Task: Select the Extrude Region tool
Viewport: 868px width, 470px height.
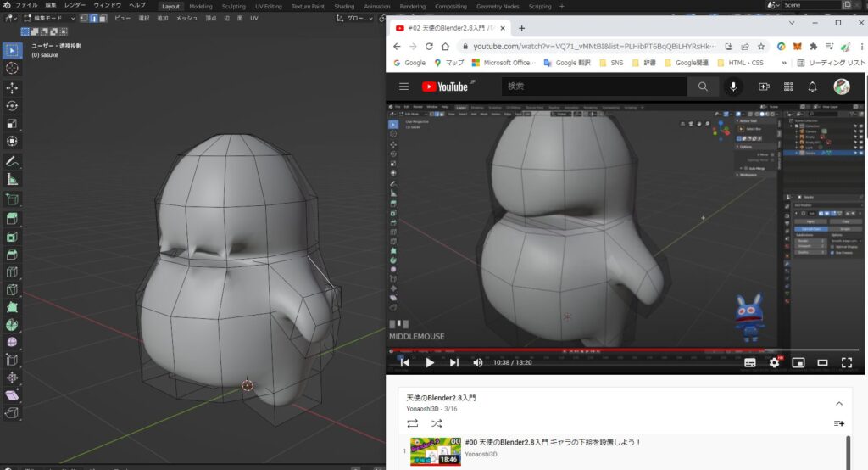Action: pos(12,219)
